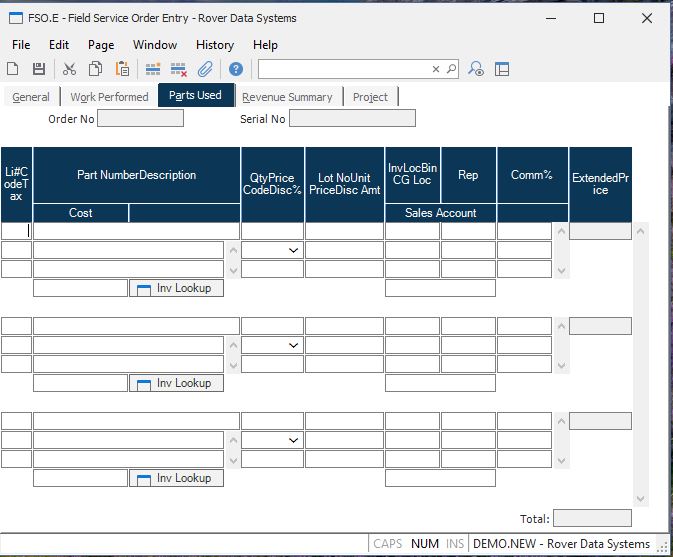Viewport: 673px width, 557px height.
Task: Open the History menu
Action: 214,45
